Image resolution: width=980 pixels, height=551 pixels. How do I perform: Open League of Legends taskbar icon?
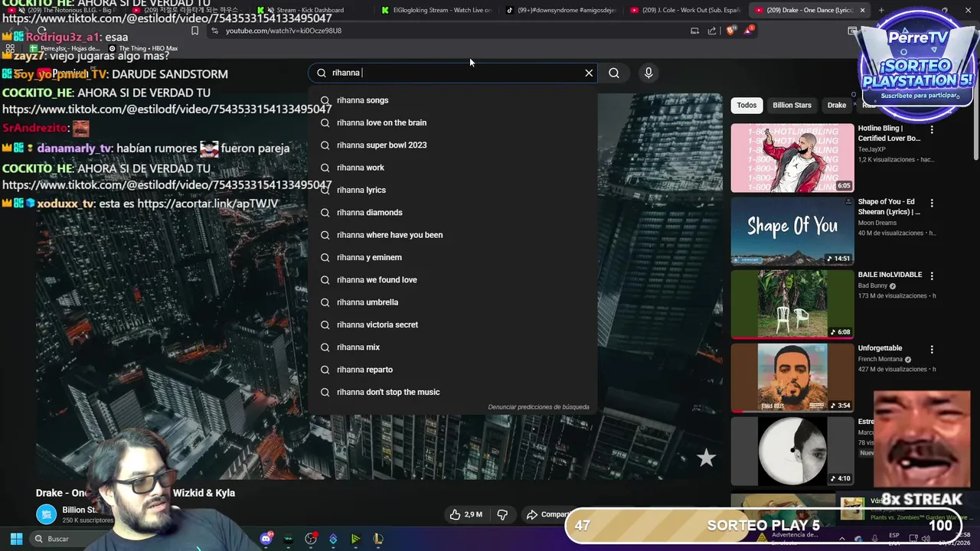pyautogui.click(x=377, y=539)
